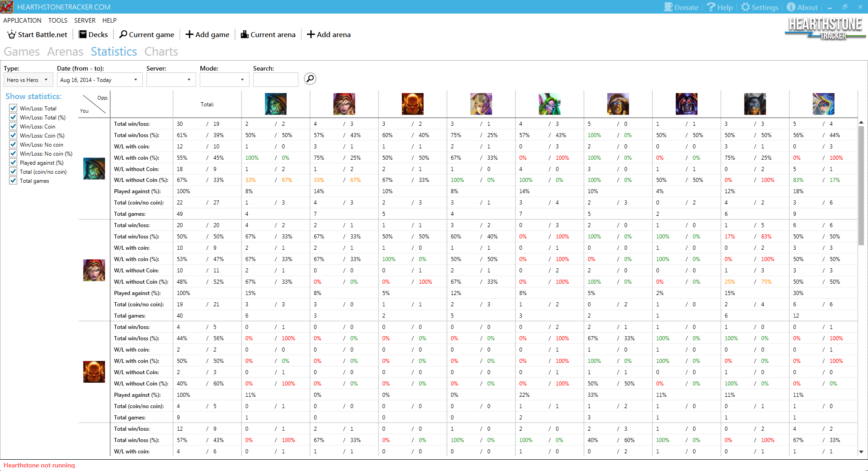This screenshot has height=471, width=868.
Task: Switch to the Charts tab
Action: coord(161,52)
